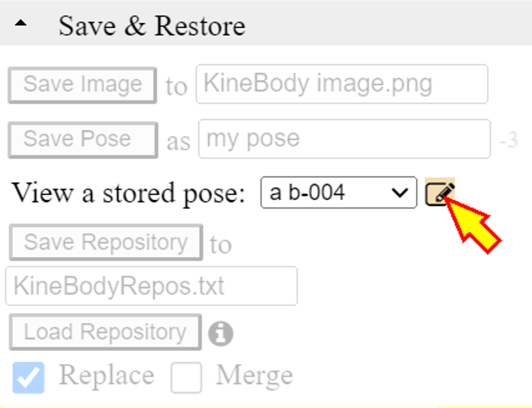The height and width of the screenshot is (408, 532).
Task: Click the chevron arrow of pose dropdown
Action: click(399, 193)
